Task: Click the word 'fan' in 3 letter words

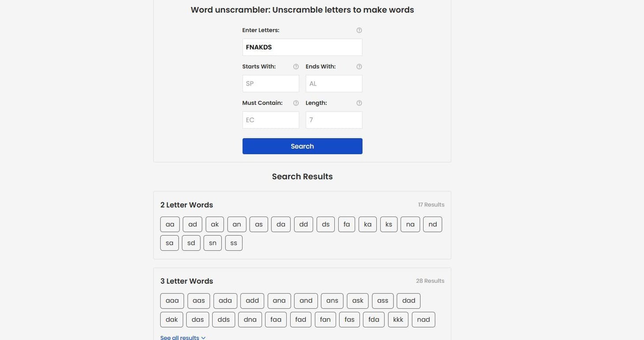Action: click(x=325, y=318)
